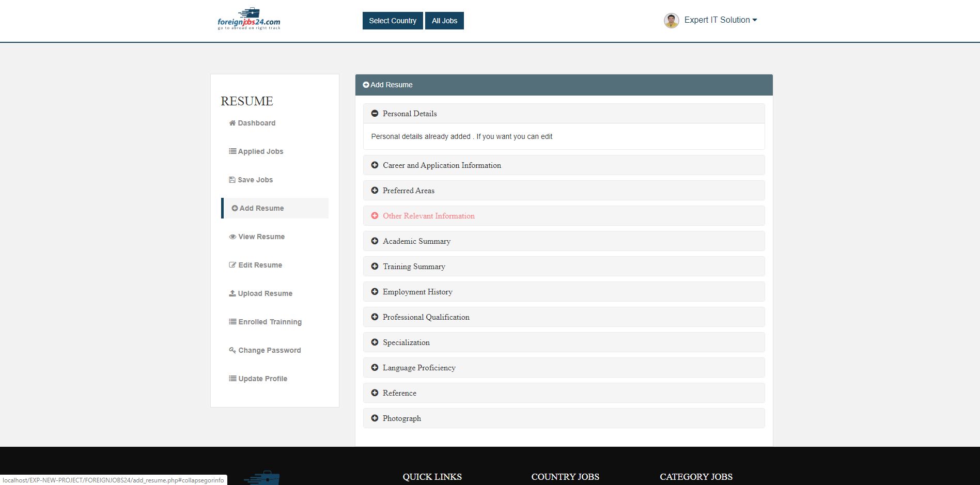980x485 pixels.
Task: Click the CATEGORY JOBS footer heading
Action: click(x=696, y=477)
